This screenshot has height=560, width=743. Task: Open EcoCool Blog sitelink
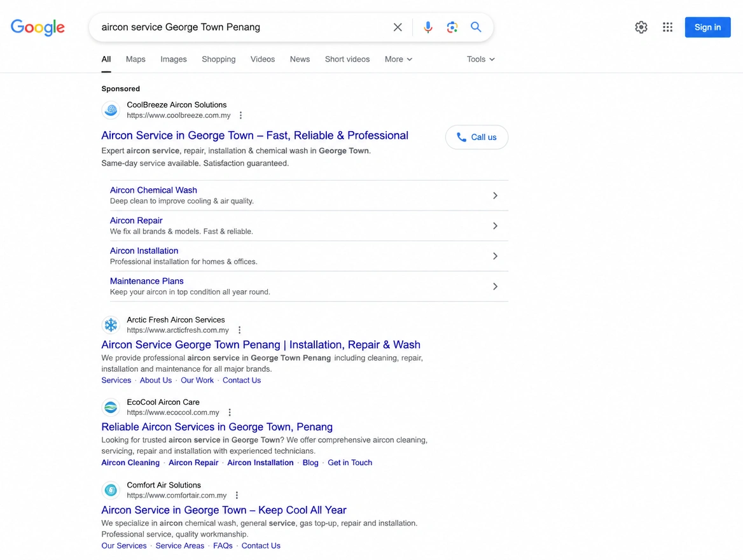click(310, 463)
